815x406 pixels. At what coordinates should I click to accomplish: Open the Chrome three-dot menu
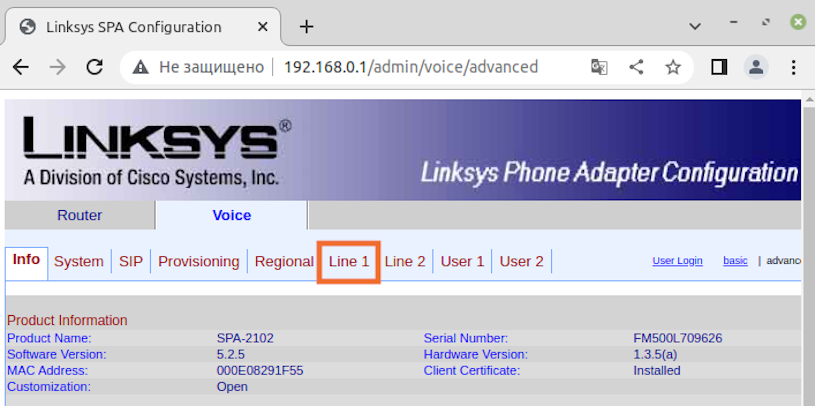click(793, 67)
